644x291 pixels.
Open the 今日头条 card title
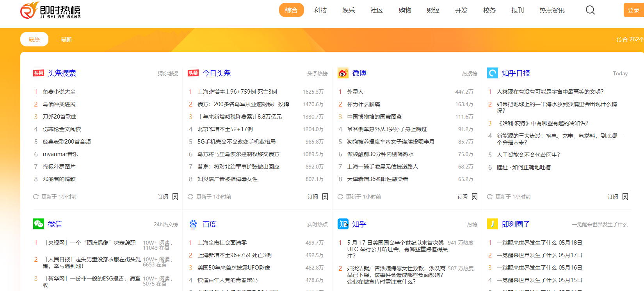(x=217, y=73)
